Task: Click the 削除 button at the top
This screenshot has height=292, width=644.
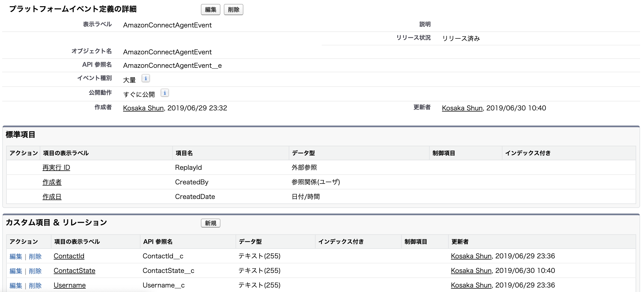Action: [234, 10]
